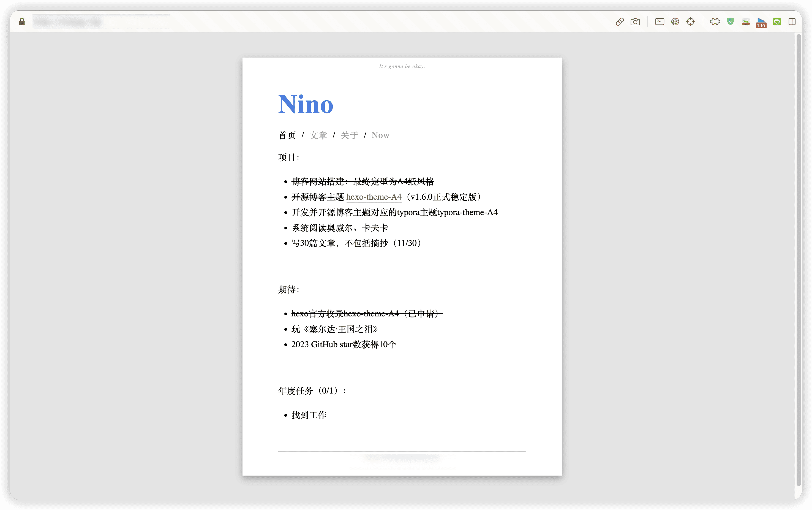Activate the crosshair element picker icon
Viewport: 812px width, 510px height.
coord(691,22)
